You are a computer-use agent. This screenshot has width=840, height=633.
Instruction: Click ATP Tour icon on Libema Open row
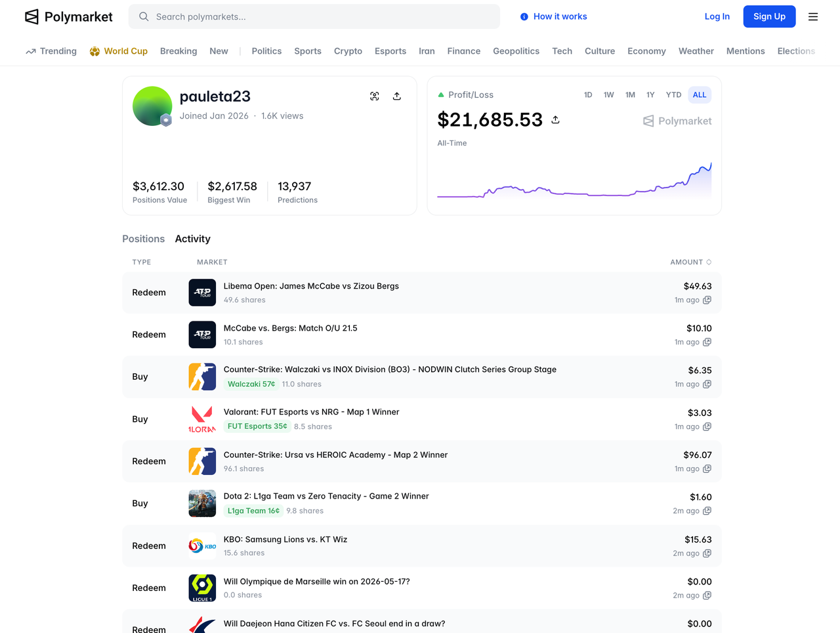click(202, 293)
